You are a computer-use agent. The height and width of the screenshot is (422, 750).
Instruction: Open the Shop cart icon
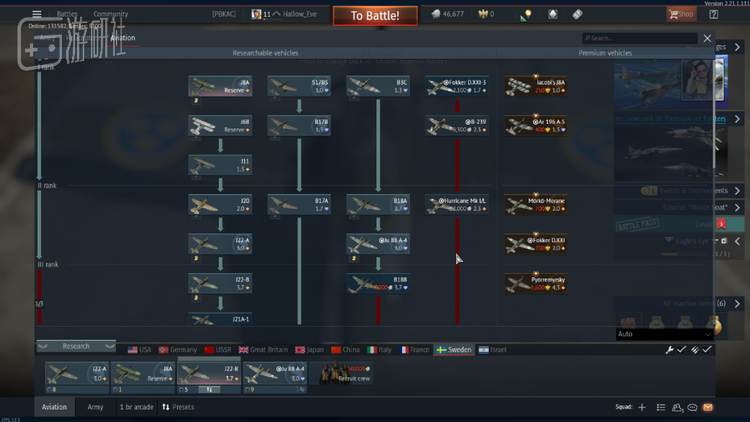680,14
